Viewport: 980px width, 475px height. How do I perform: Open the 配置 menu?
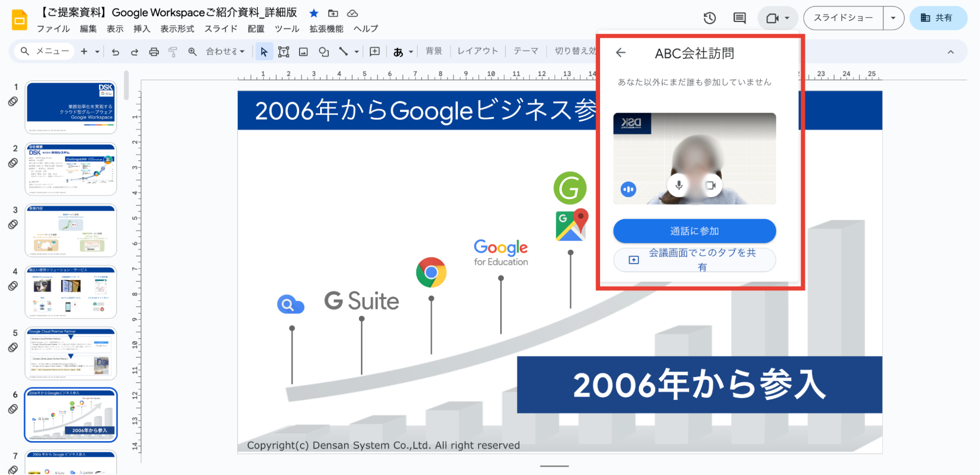coord(256,29)
